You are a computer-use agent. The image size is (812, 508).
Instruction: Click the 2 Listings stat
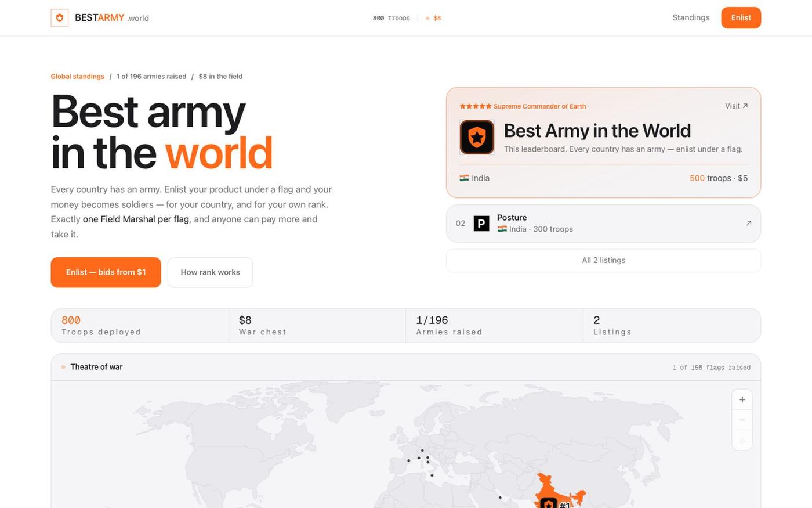point(672,326)
